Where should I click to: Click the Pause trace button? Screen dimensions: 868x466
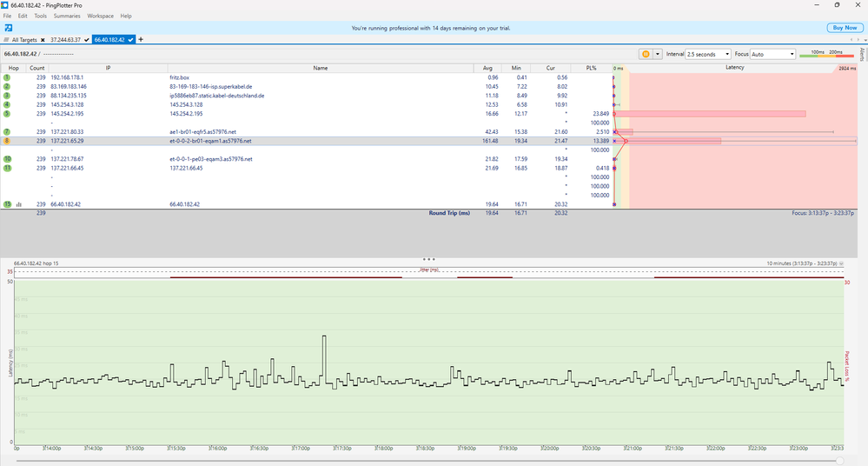[646, 54]
